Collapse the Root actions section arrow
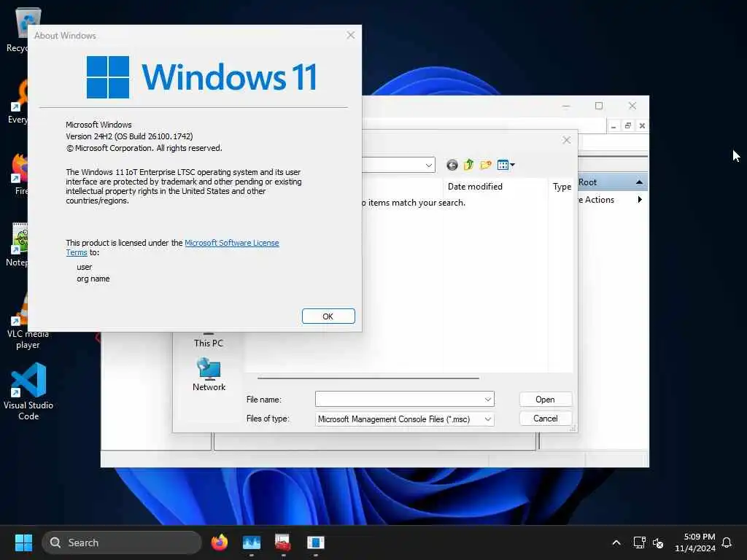This screenshot has width=747, height=560. (x=639, y=182)
